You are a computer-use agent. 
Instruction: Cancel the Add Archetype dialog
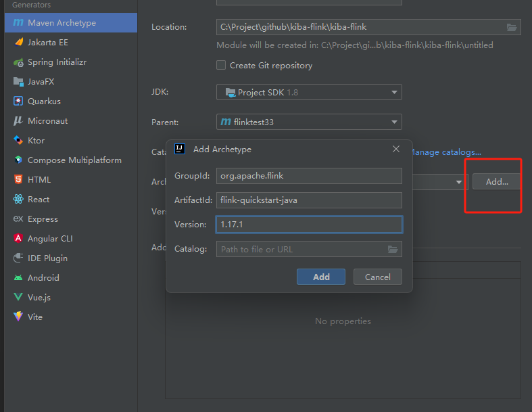point(378,277)
